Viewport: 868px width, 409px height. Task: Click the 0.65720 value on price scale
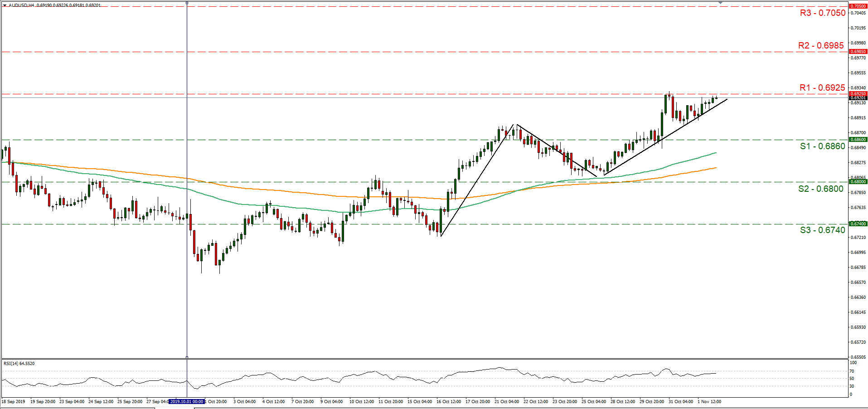pyautogui.click(x=858, y=342)
